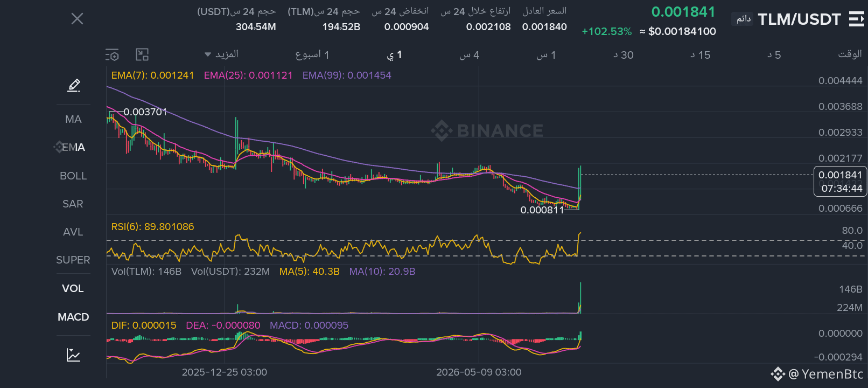Select the 5 د interval
This screenshot has width=868, height=388.
point(774,55)
